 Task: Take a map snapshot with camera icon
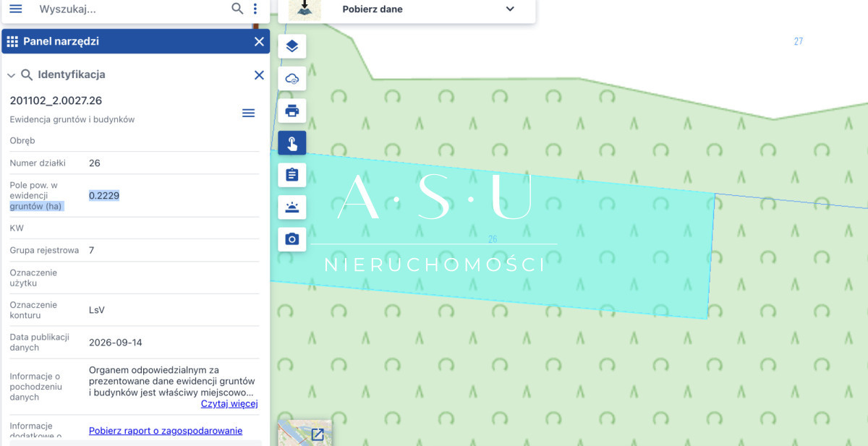click(292, 239)
